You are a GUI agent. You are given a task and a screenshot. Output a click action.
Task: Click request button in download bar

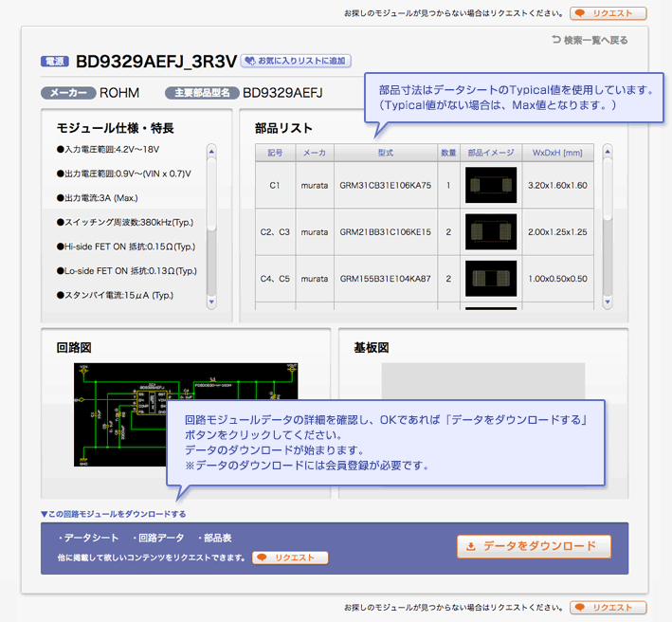290,558
